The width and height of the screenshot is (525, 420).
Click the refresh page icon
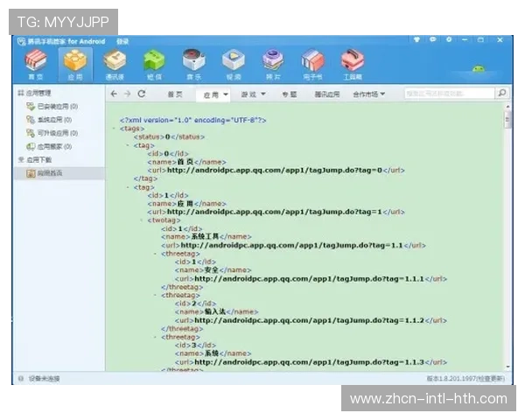point(142,94)
